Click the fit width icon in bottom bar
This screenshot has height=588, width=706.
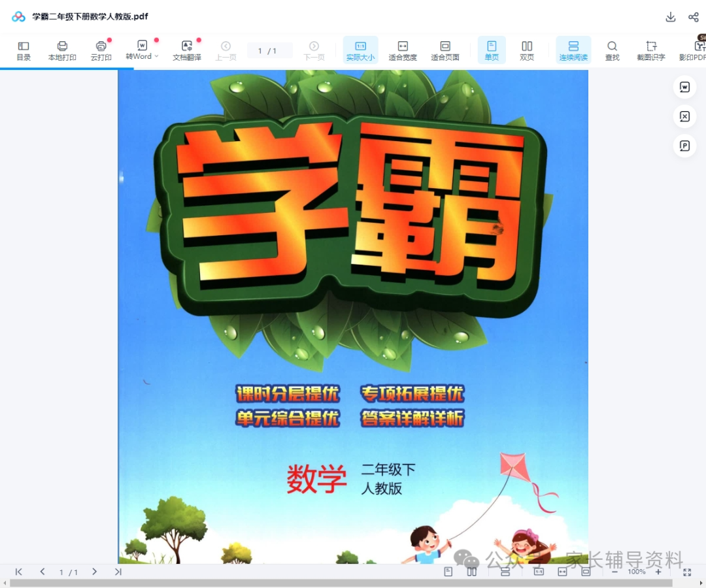562,572
